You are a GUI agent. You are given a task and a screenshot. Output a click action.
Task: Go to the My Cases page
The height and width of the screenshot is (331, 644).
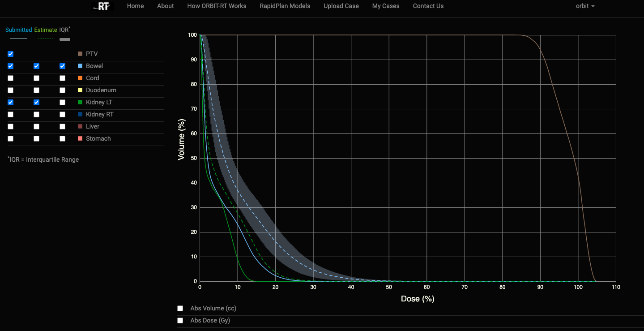pos(386,6)
